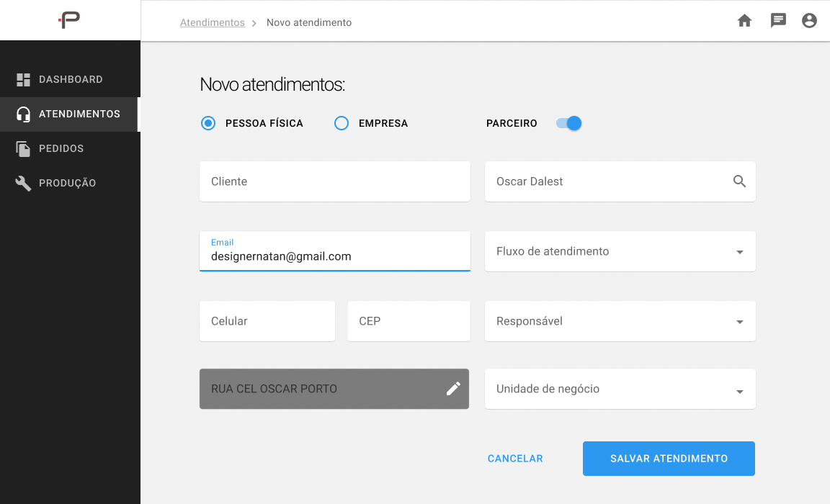Select the Pessoa Física radio button
Viewport: 830px width, 504px height.
(208, 123)
